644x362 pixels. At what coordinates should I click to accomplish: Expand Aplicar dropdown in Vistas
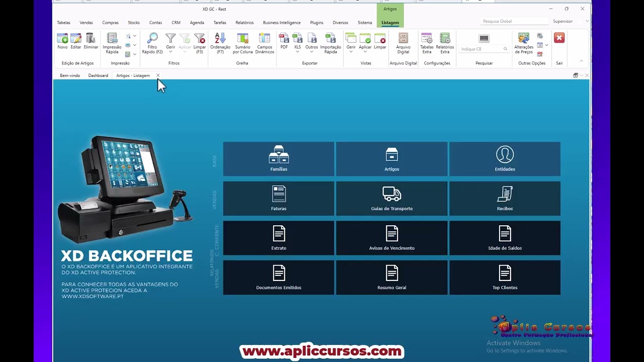pyautogui.click(x=365, y=52)
